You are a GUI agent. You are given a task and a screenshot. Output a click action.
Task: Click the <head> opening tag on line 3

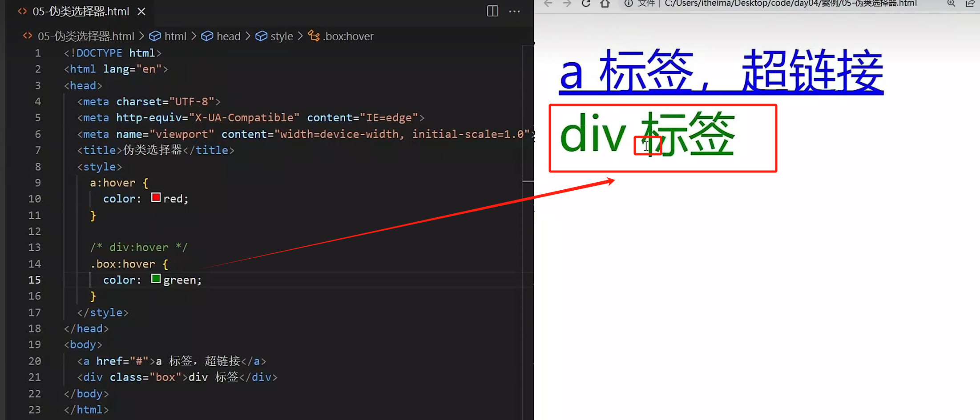83,85
